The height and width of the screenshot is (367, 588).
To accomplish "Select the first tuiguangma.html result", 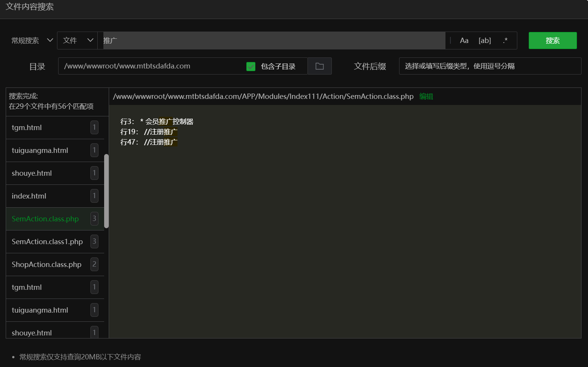I will coord(40,151).
